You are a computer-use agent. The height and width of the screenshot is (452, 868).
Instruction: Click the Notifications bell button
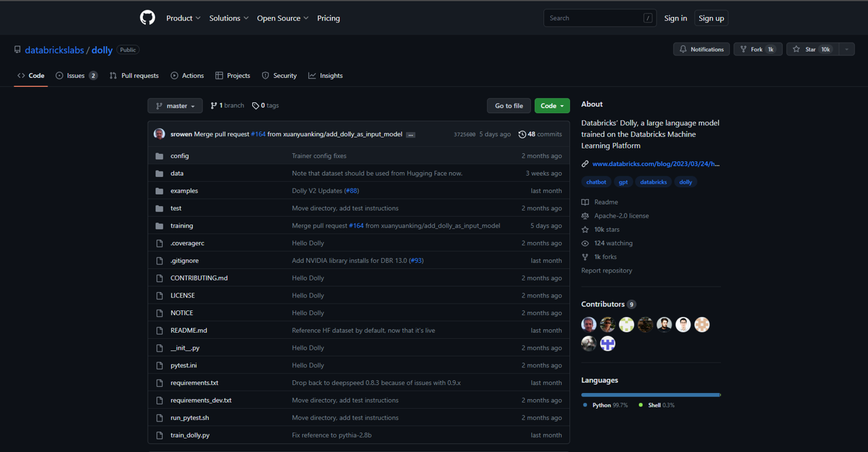[x=701, y=49]
